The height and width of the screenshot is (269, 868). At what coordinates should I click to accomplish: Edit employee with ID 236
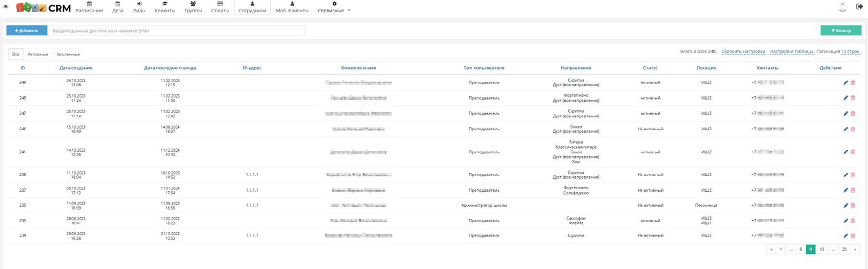pyautogui.click(x=845, y=205)
